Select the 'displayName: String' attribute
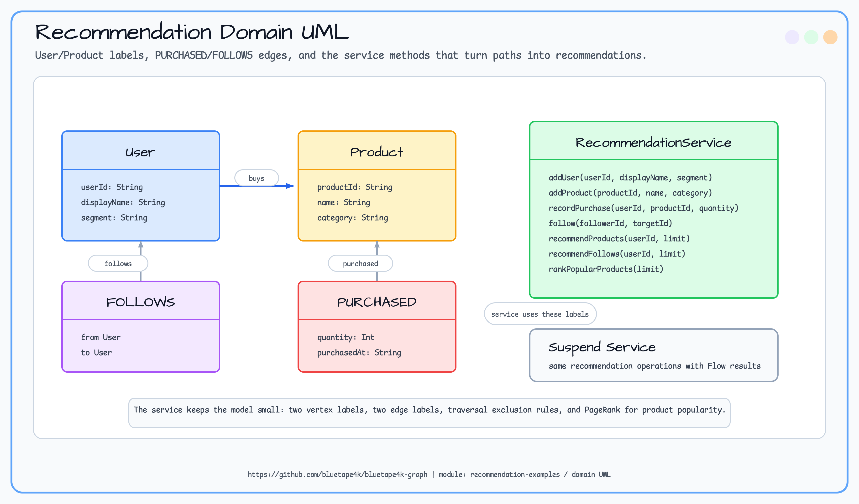The image size is (859, 504). (x=123, y=203)
